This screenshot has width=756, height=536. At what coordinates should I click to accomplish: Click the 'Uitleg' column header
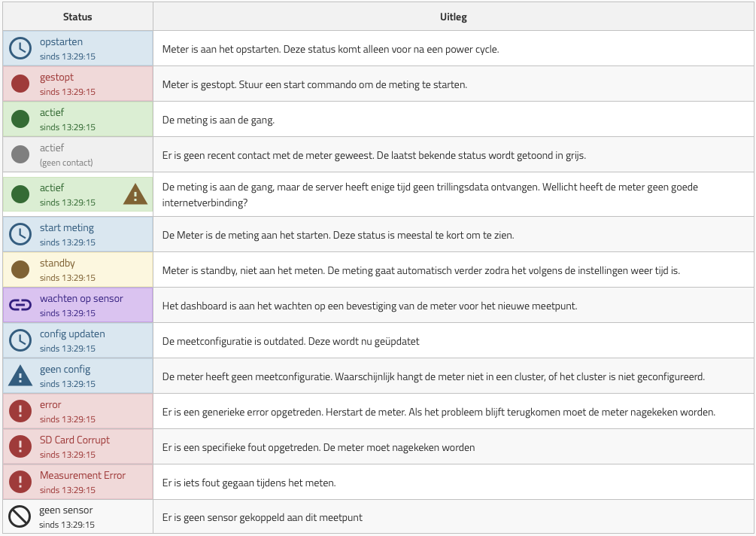pyautogui.click(x=453, y=17)
